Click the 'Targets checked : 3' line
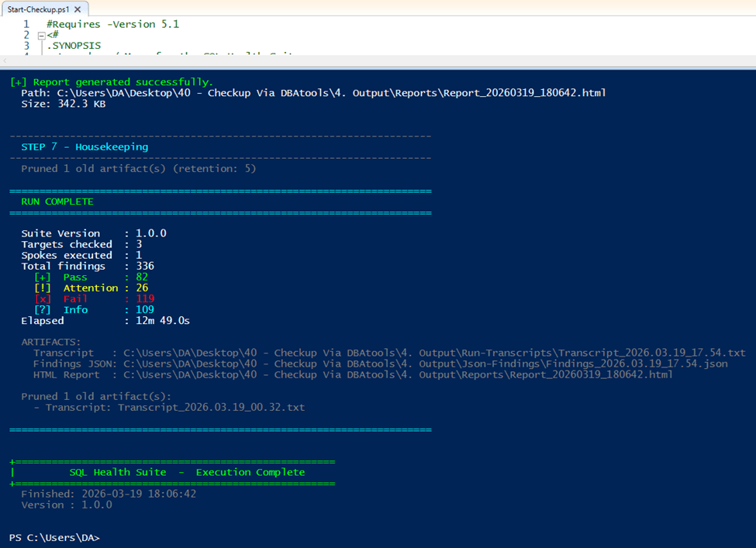Screen dimensions: 756x548 point(81,244)
